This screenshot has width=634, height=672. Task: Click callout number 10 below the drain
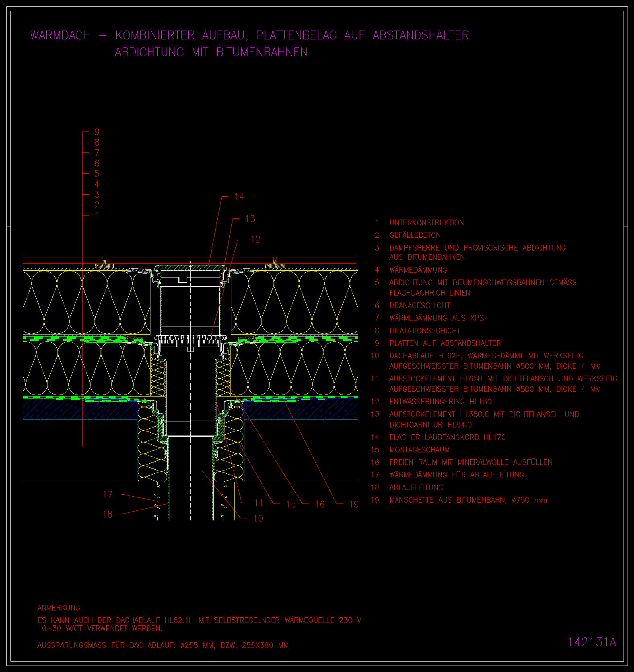258,518
